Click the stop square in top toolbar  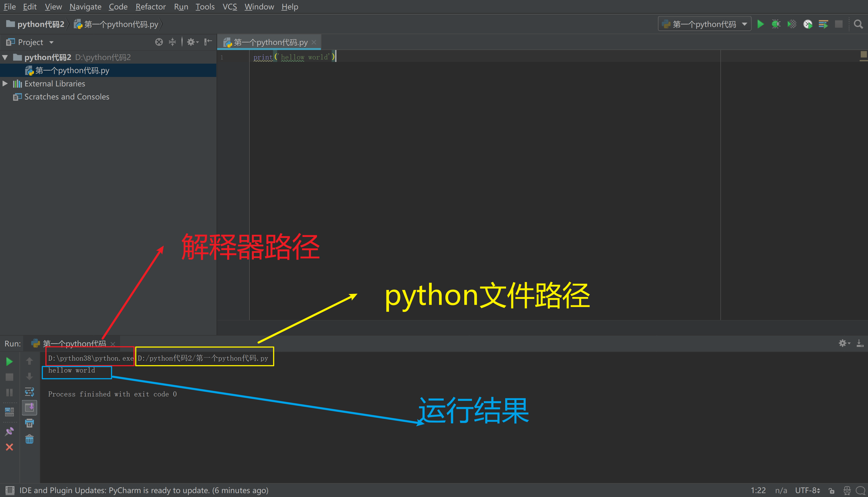pyautogui.click(x=839, y=24)
